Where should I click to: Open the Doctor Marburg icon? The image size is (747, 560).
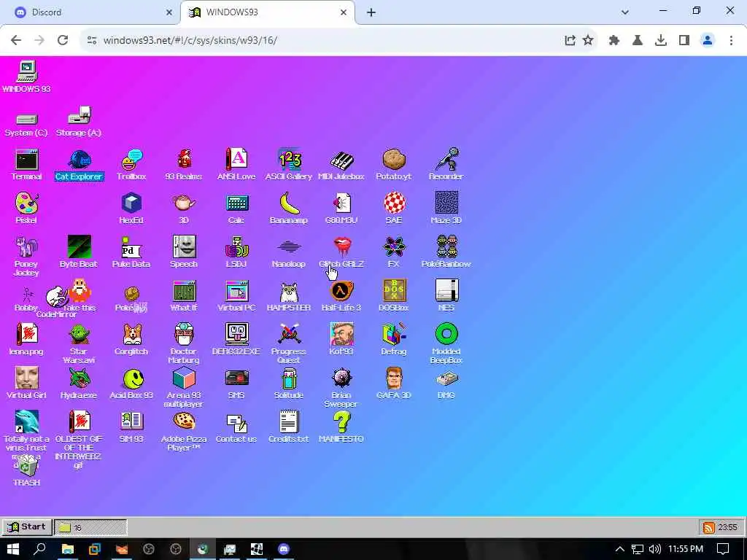click(x=184, y=335)
